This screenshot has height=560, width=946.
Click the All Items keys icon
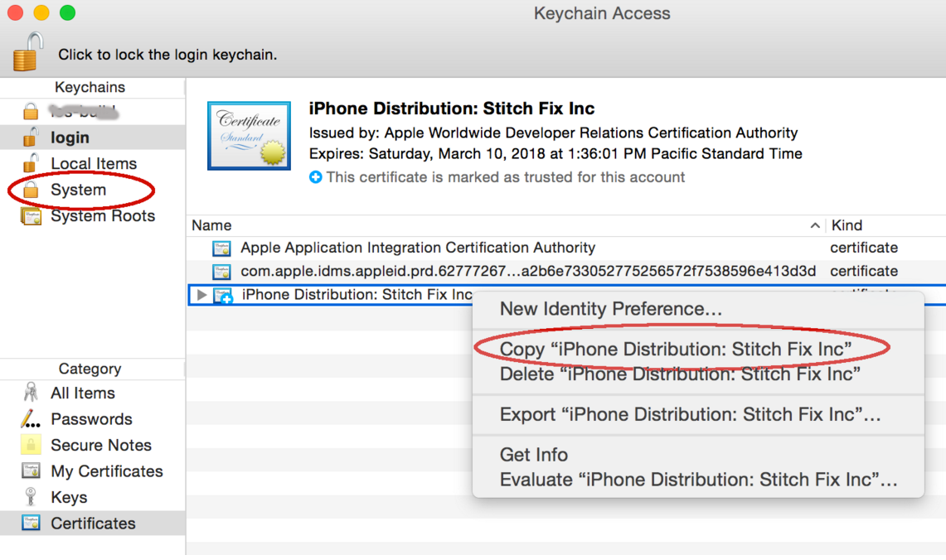[31, 393]
